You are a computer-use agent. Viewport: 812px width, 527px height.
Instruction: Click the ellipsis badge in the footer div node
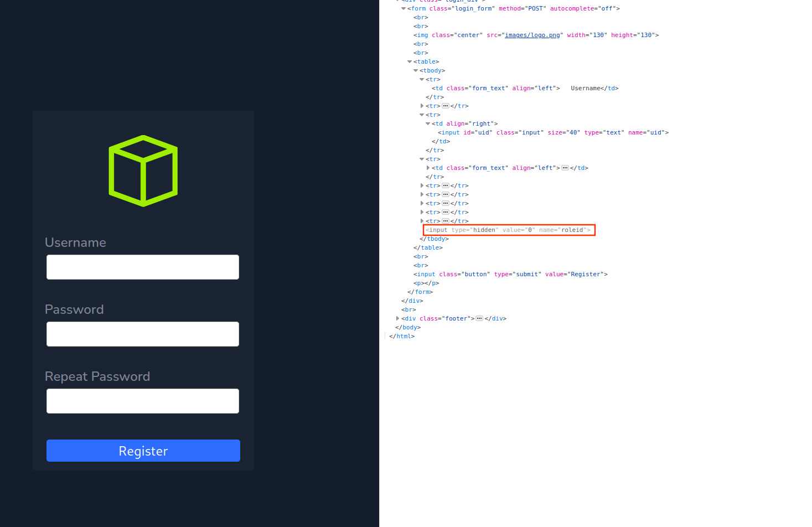(x=479, y=319)
